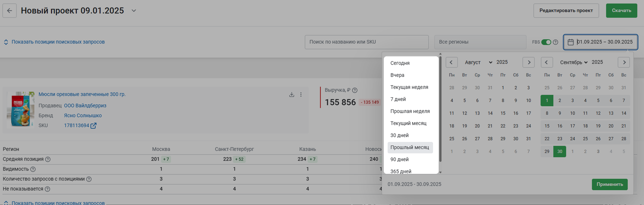Click the Скачать button

click(x=621, y=10)
